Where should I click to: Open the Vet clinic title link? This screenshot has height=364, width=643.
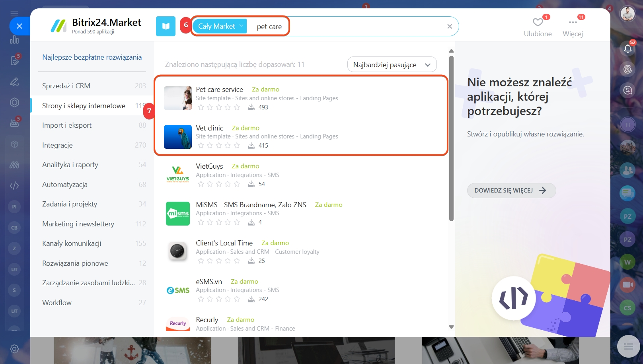[209, 128]
